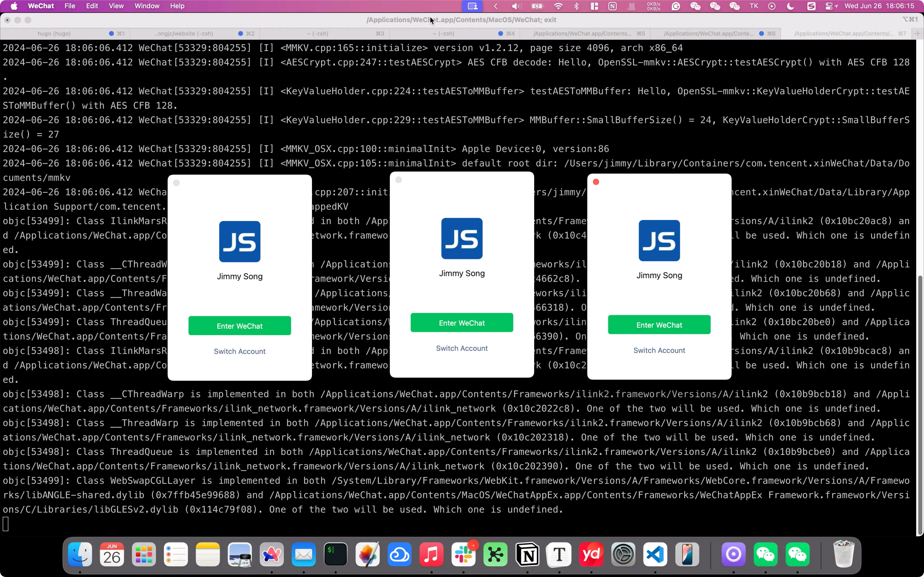Open Reminders from the Dock

click(x=176, y=555)
